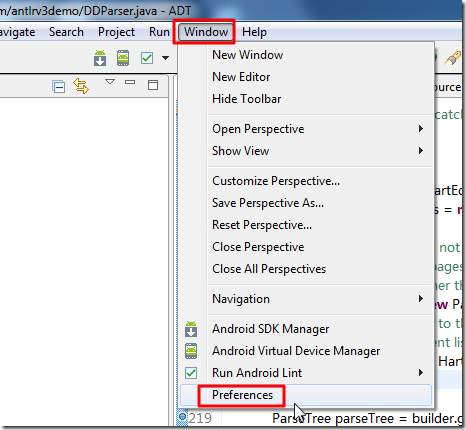Select Save Perspective As... entry
The image size is (466, 430).
tap(306, 203)
